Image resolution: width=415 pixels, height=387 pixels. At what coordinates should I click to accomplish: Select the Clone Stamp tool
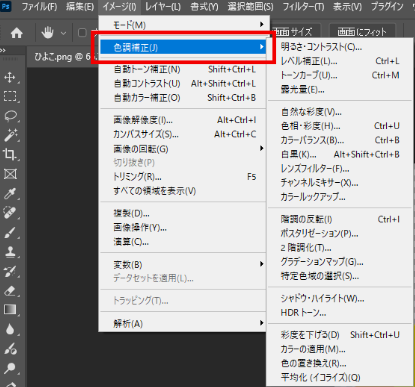(10, 252)
